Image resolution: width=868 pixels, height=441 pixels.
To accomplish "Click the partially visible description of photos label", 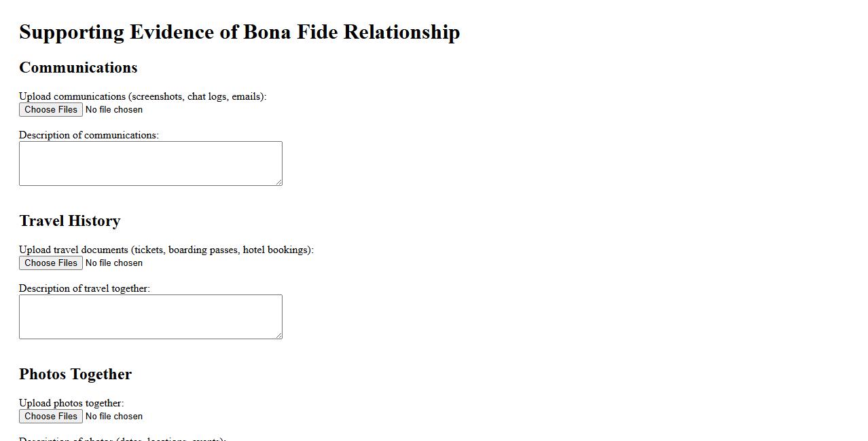I will pos(122,438).
